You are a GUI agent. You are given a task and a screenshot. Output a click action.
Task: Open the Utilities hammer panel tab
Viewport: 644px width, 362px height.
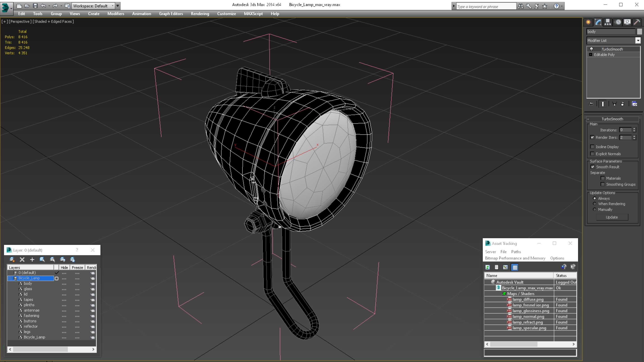click(x=637, y=22)
